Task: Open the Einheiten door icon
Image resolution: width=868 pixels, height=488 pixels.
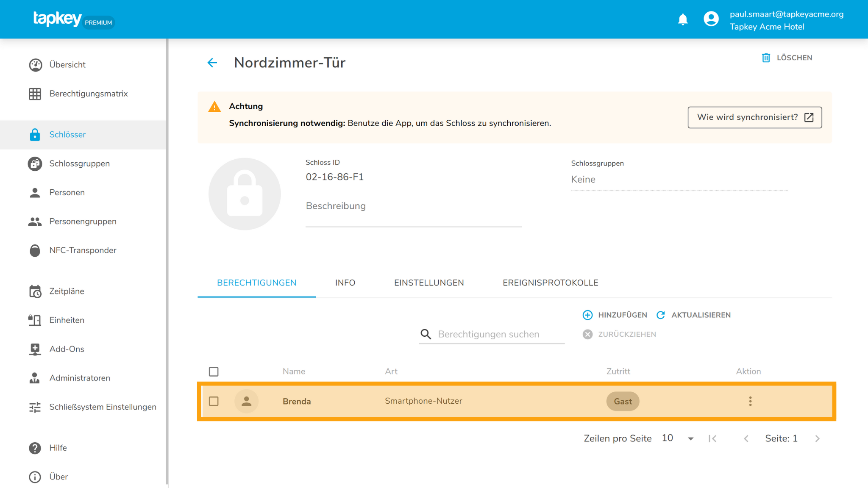Action: pyautogui.click(x=35, y=320)
